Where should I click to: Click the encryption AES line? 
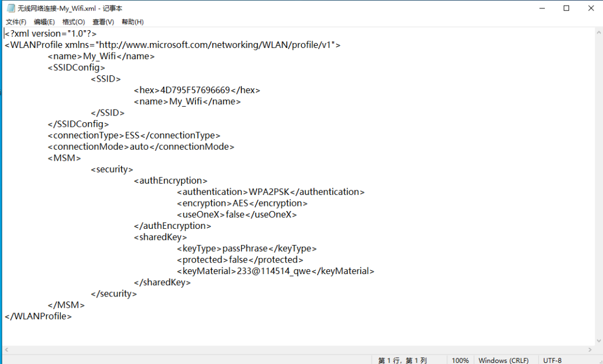(242, 203)
